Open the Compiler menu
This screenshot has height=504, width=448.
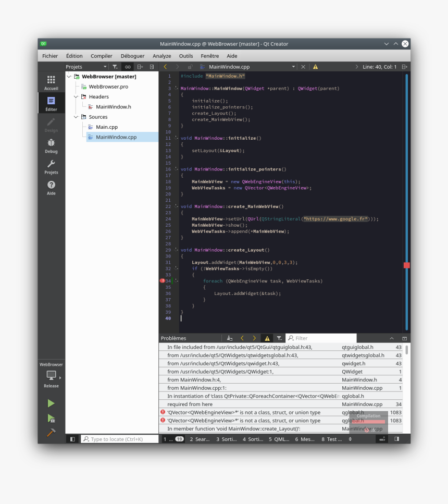coord(101,56)
